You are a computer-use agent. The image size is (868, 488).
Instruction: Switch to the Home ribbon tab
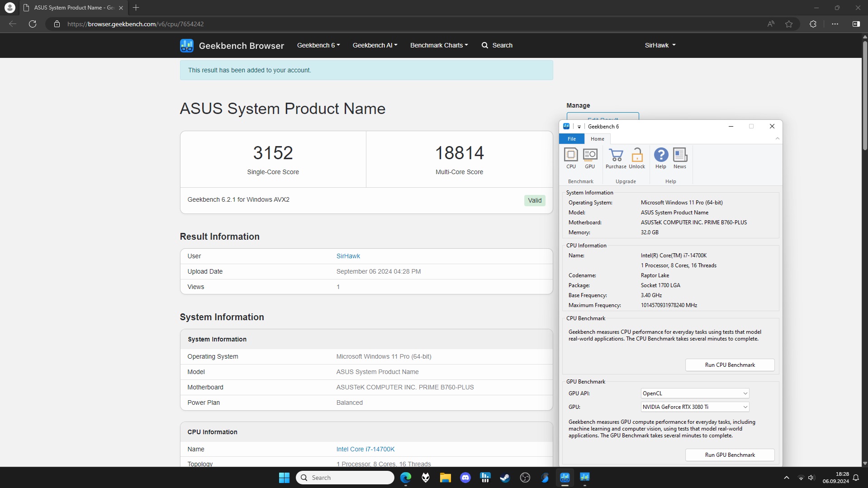(597, 139)
